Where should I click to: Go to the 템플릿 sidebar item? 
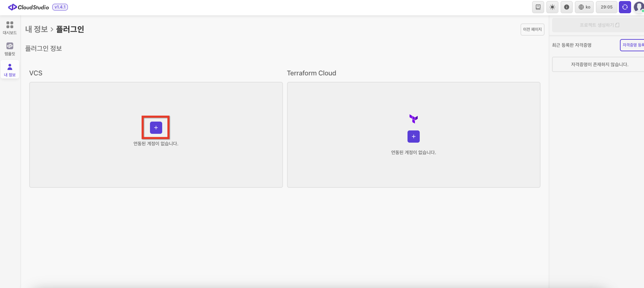point(10,49)
